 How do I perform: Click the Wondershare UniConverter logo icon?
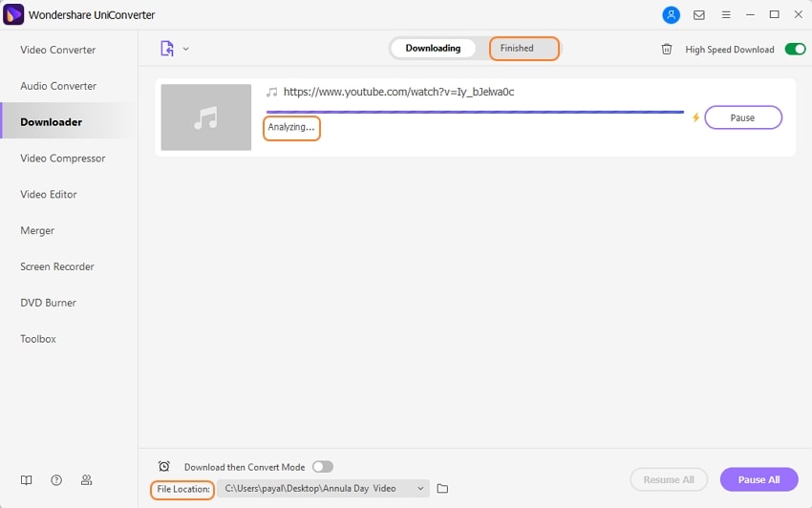point(13,14)
